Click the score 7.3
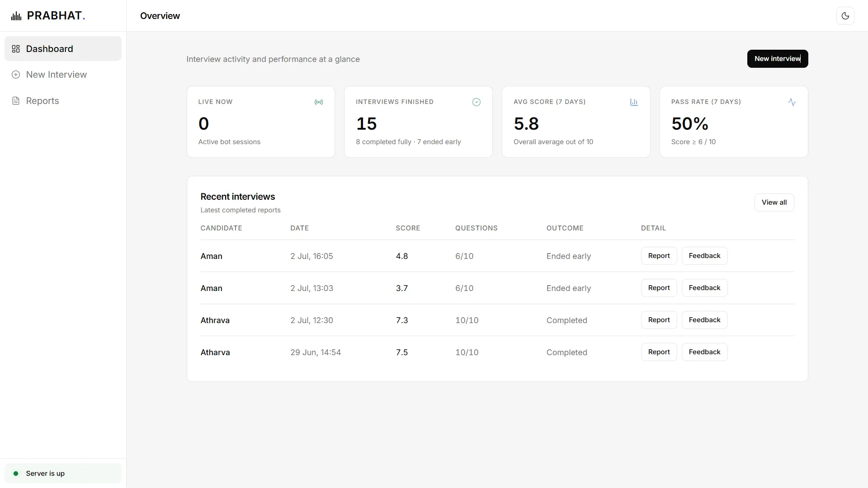868x488 pixels. [402, 320]
